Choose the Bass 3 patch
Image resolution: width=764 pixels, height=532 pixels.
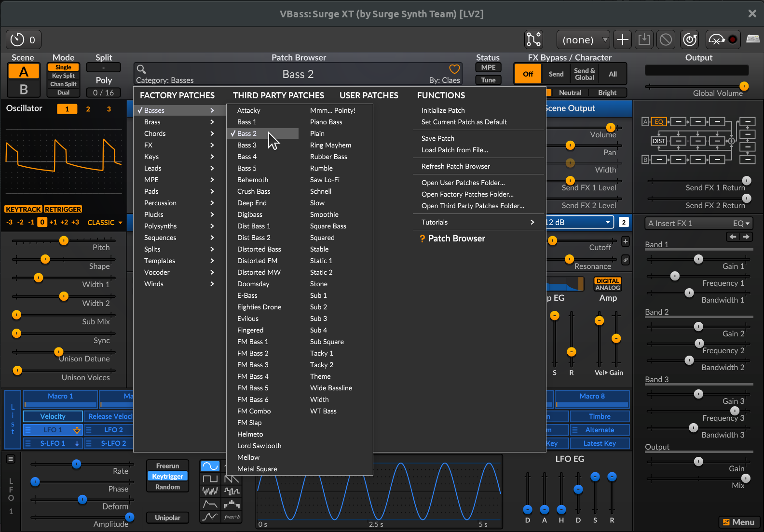click(x=263, y=145)
